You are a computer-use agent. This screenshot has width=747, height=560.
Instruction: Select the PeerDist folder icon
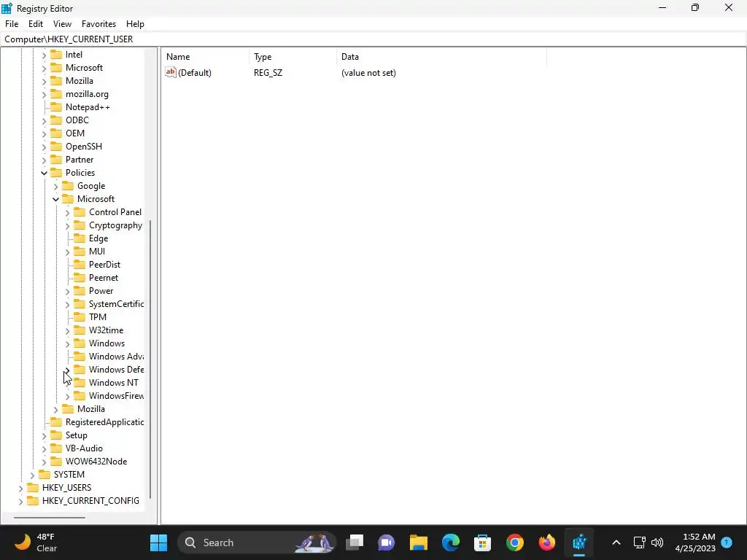tap(80, 264)
